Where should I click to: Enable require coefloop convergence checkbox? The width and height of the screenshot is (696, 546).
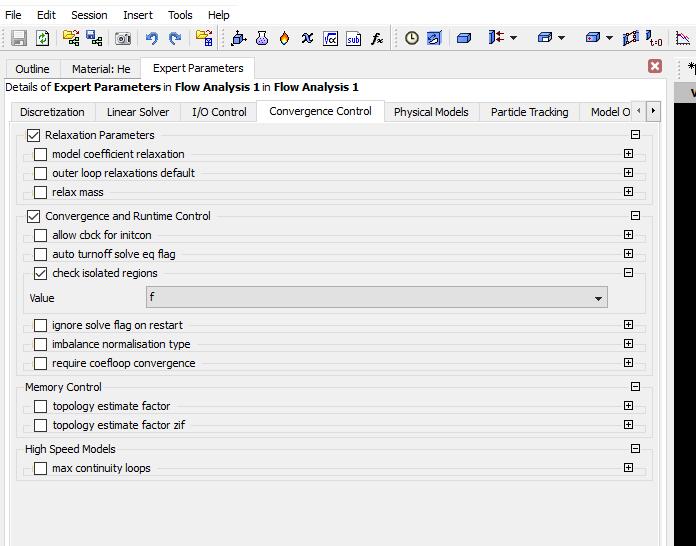(x=40, y=364)
